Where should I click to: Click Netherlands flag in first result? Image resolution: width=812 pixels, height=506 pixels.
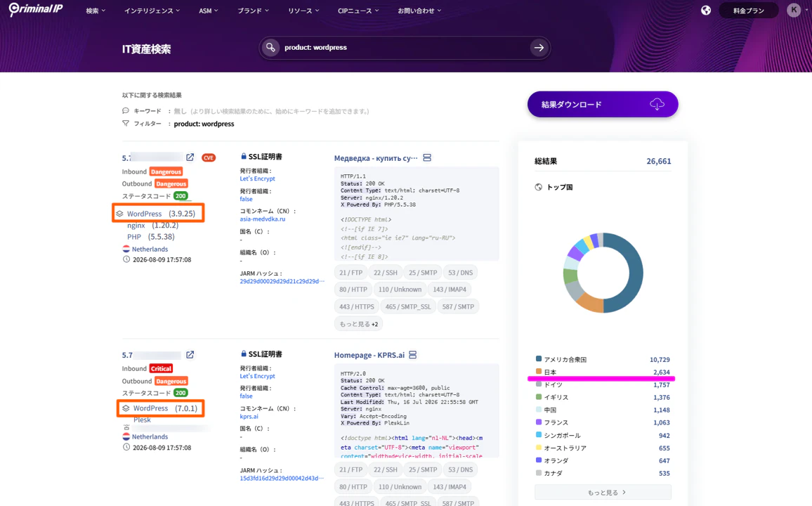point(126,249)
